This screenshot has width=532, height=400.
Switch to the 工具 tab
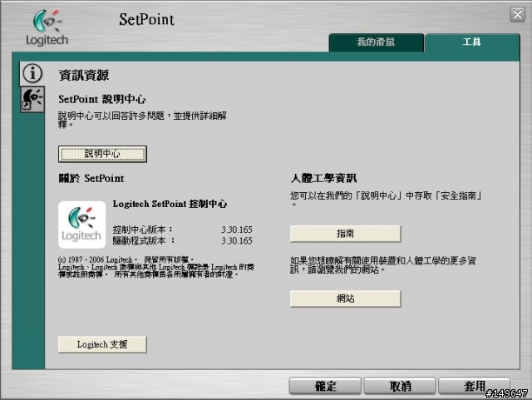click(472, 42)
